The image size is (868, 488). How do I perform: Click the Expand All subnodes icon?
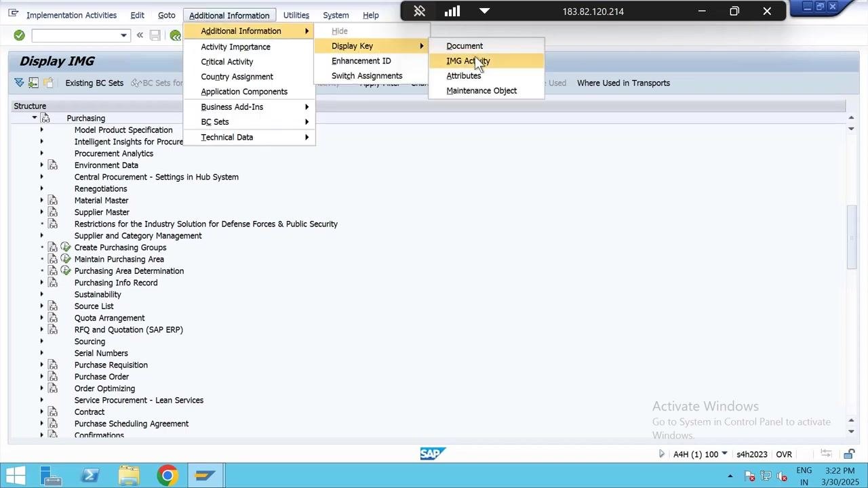19,83
